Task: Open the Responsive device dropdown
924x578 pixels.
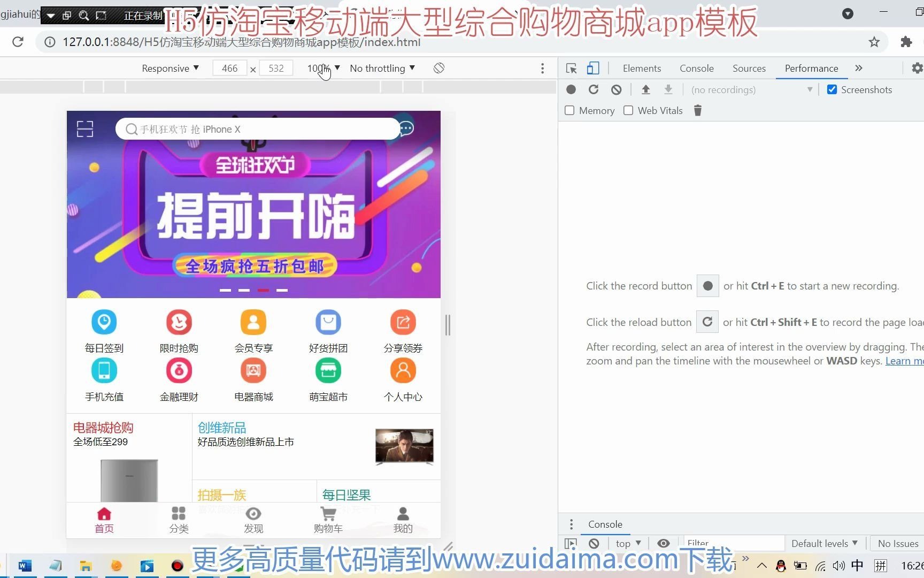Action: 170,68
